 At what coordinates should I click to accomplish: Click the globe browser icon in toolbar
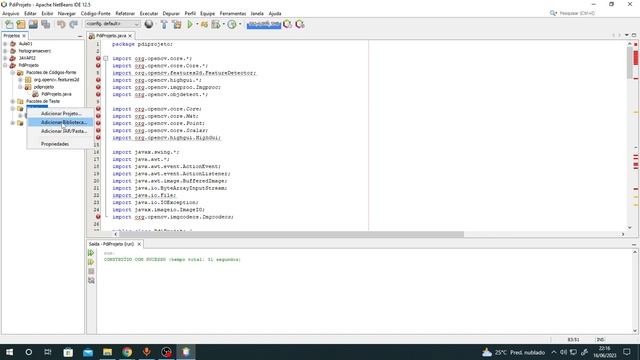[x=149, y=24]
